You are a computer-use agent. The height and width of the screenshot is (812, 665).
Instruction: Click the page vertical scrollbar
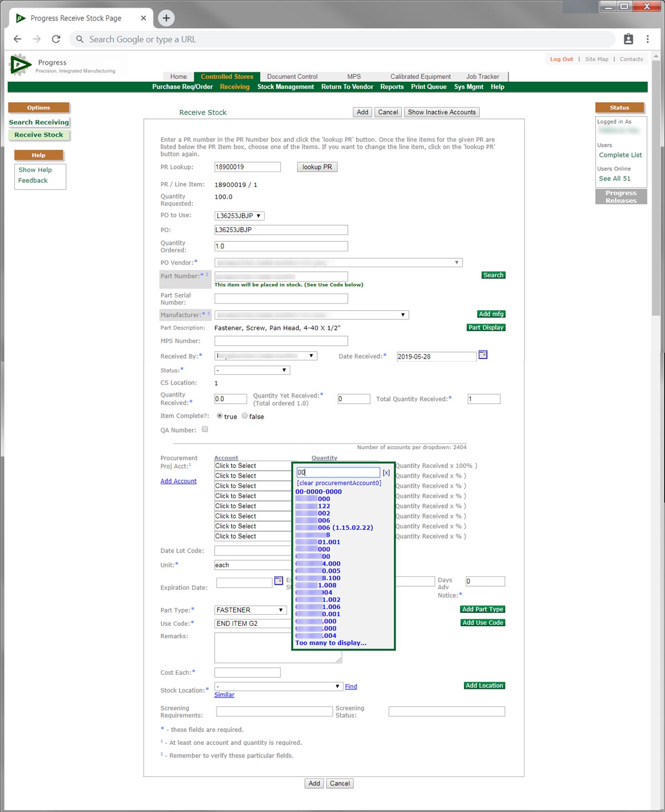tap(655, 190)
